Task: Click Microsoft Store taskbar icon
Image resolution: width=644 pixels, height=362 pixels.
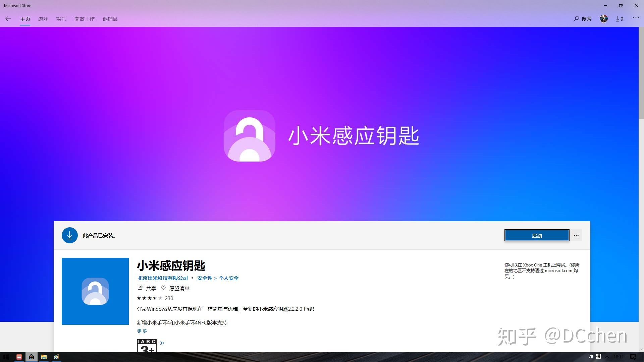Action: (31, 357)
